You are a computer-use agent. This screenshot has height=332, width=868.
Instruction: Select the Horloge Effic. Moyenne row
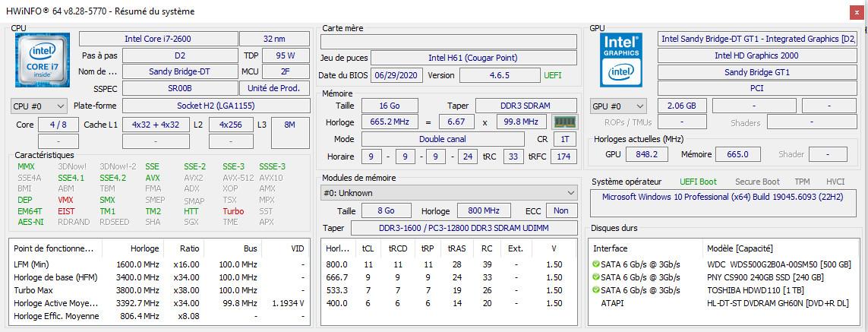(x=159, y=316)
